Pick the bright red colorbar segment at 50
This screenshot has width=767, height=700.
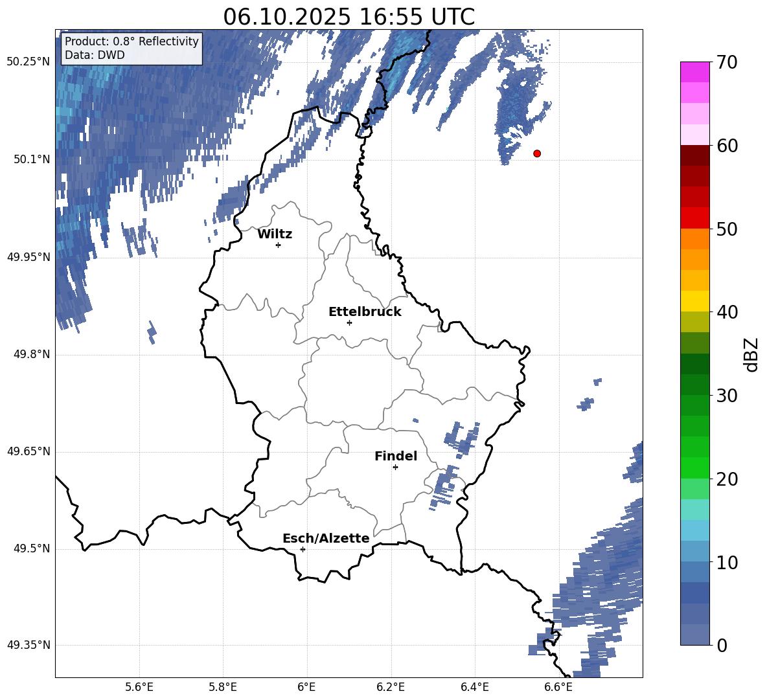pos(694,218)
